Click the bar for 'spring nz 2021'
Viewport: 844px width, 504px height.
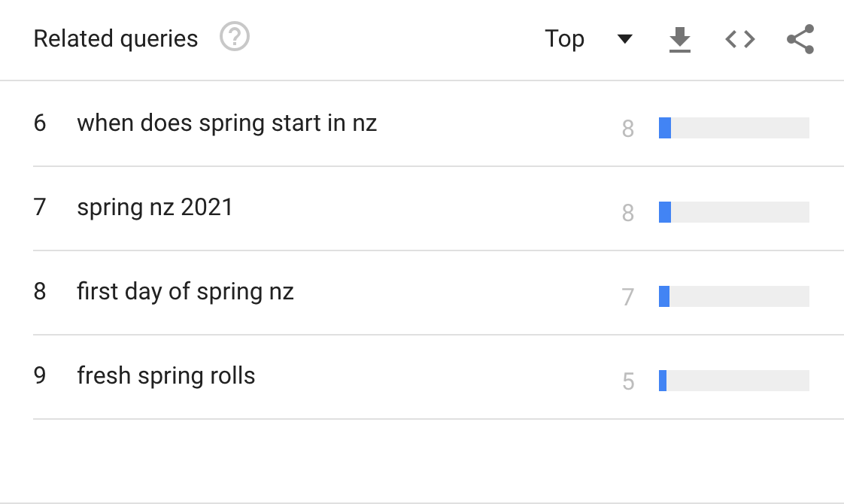pos(733,212)
